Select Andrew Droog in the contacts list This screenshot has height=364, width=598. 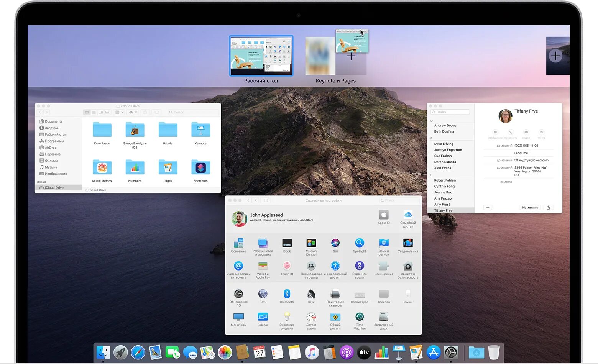pos(445,125)
